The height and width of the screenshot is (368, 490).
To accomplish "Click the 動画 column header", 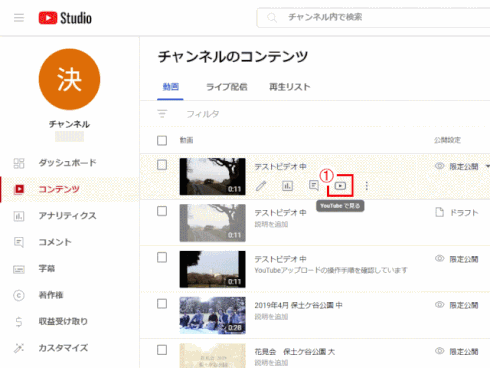I will (186, 140).
